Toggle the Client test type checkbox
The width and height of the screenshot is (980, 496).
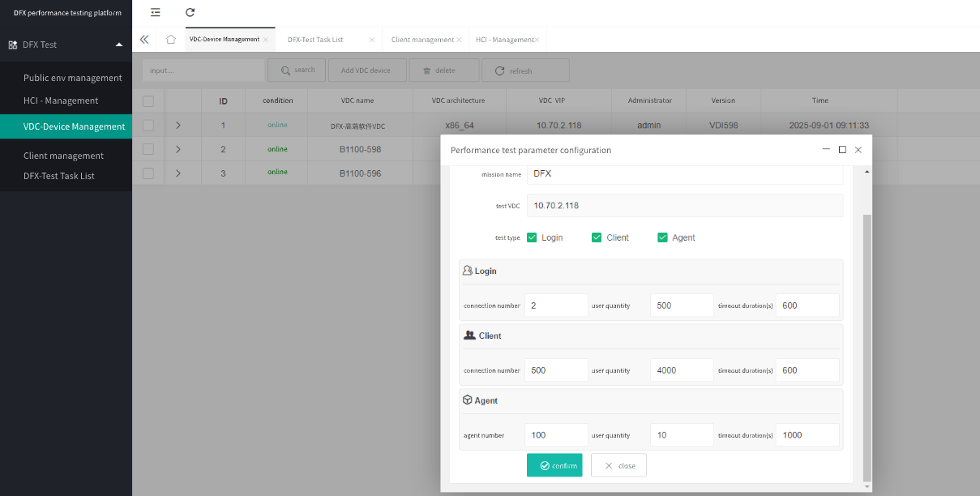click(597, 237)
